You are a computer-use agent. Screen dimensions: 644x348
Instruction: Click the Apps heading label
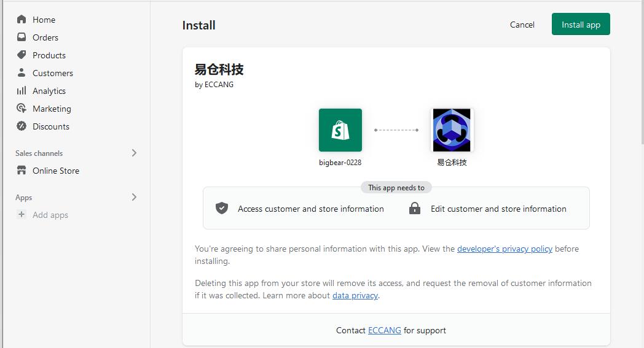(x=23, y=198)
